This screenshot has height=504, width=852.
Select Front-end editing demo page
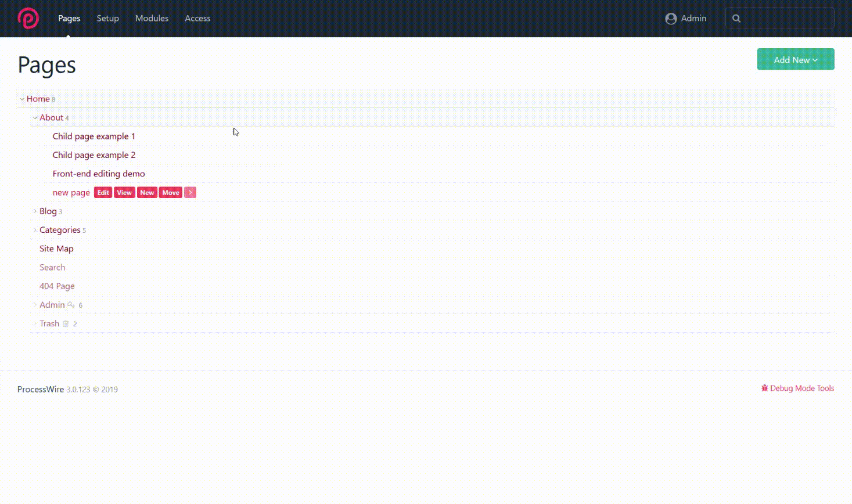pos(99,174)
